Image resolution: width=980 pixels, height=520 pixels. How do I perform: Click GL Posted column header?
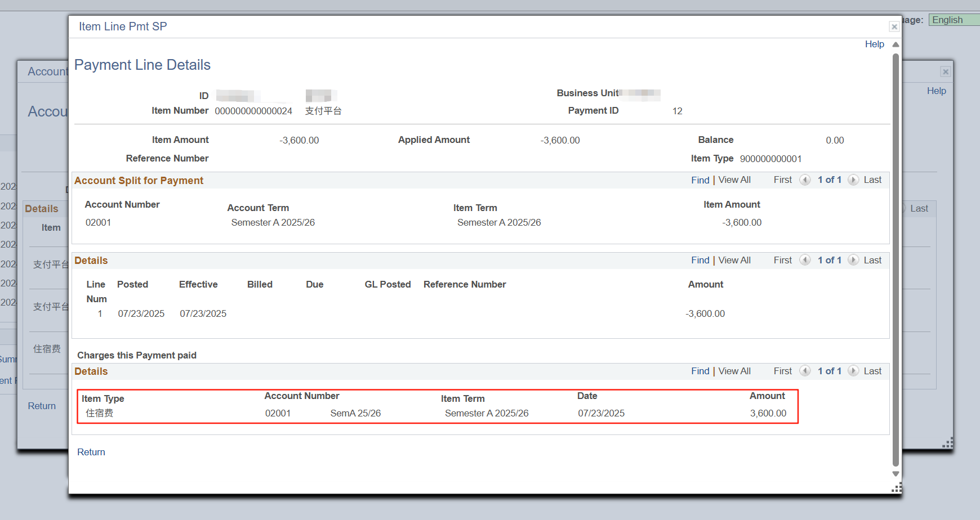click(x=387, y=284)
